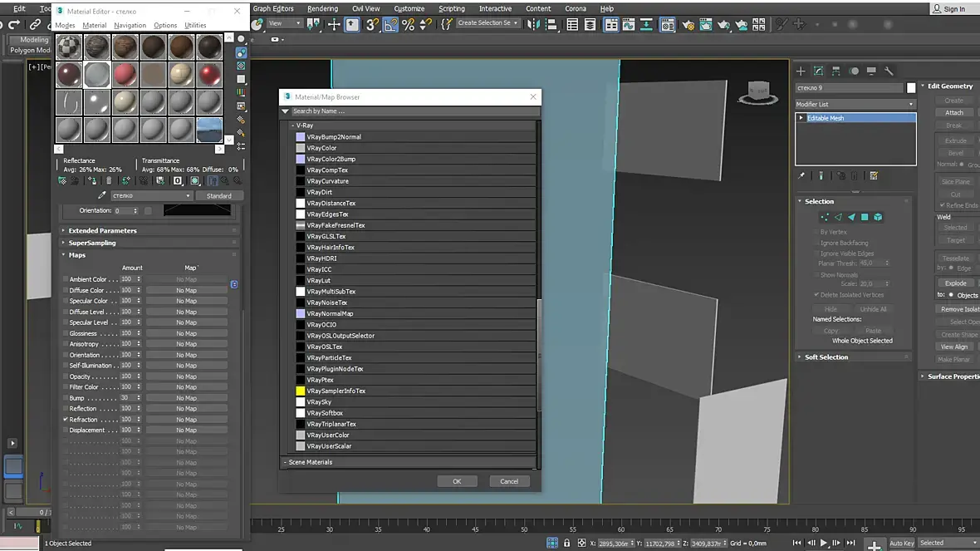
Task: Open the Utilities wrench panel
Action: (x=889, y=71)
